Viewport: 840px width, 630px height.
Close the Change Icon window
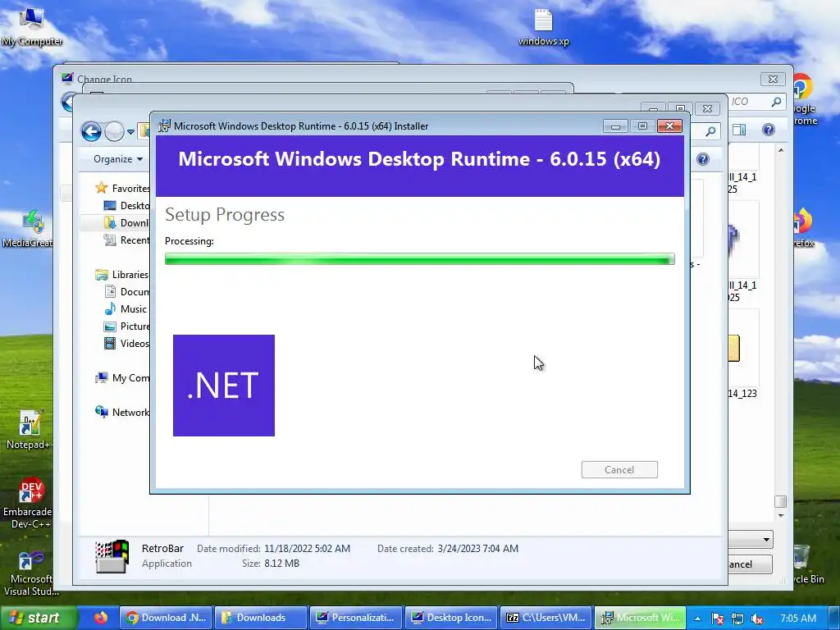coord(773,80)
